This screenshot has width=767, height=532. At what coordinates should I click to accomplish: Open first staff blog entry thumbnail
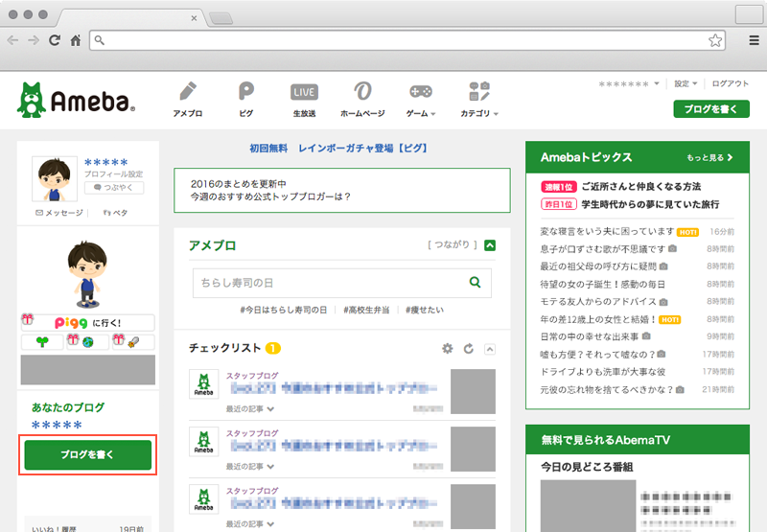pos(473,392)
